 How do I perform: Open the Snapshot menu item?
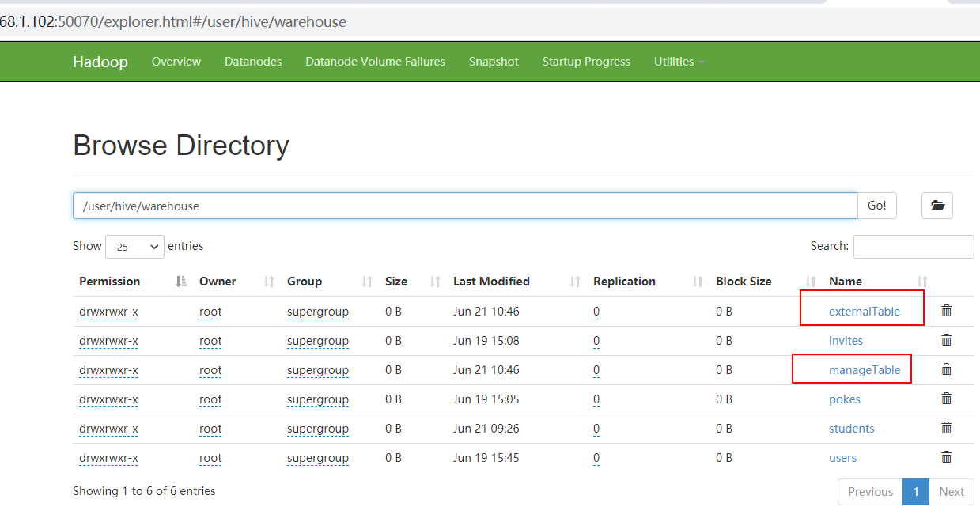click(493, 61)
